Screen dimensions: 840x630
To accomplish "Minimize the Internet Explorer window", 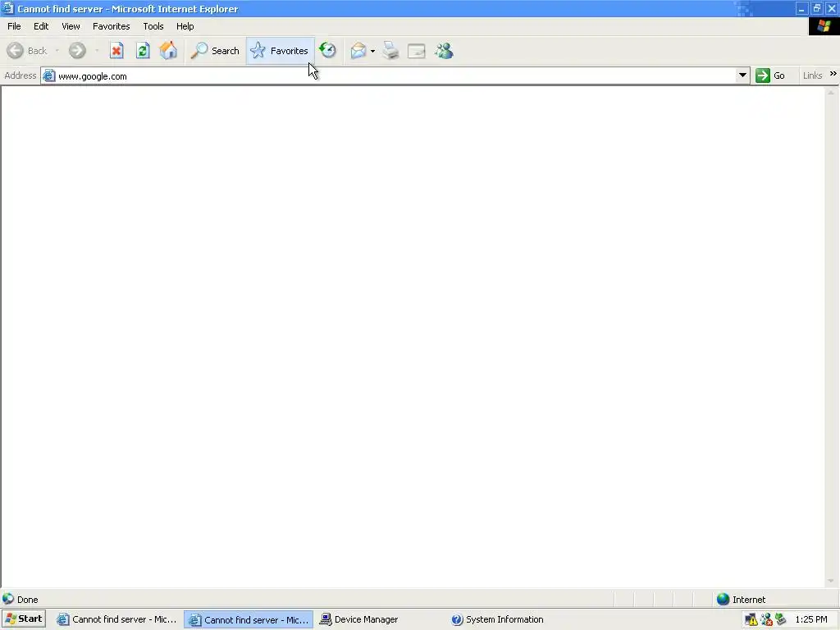I will click(801, 8).
